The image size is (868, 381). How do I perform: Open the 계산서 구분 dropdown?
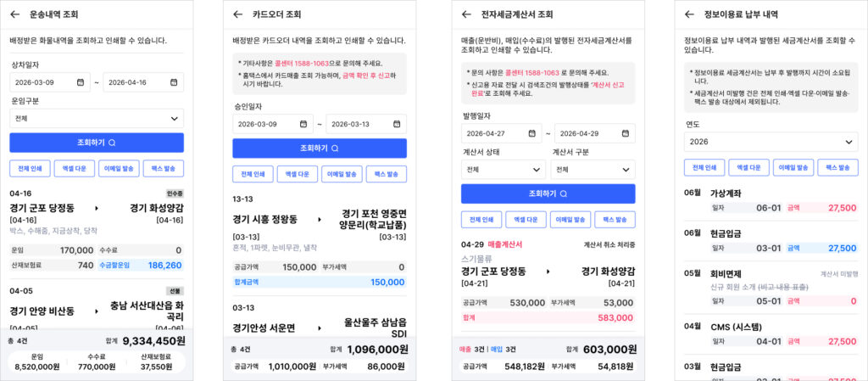coord(593,170)
